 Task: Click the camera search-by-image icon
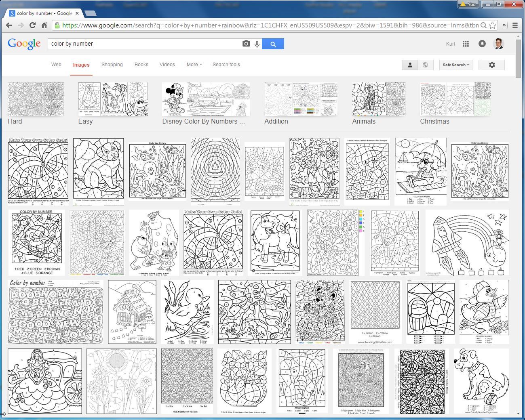246,44
